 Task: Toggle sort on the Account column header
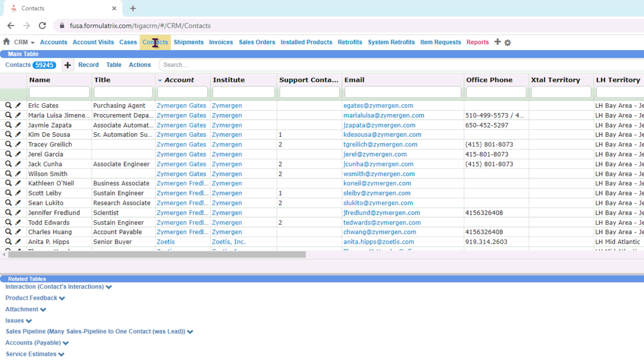pyautogui.click(x=179, y=80)
